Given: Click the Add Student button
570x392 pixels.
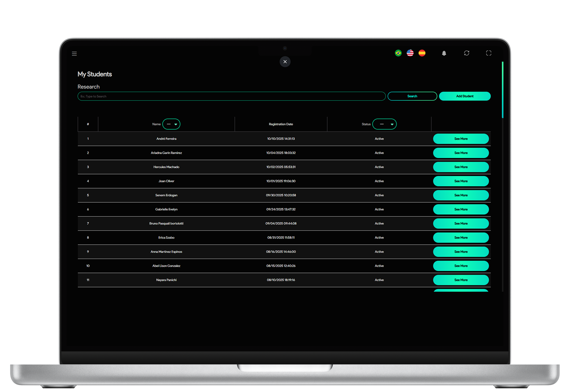Looking at the screenshot, I should click(464, 96).
